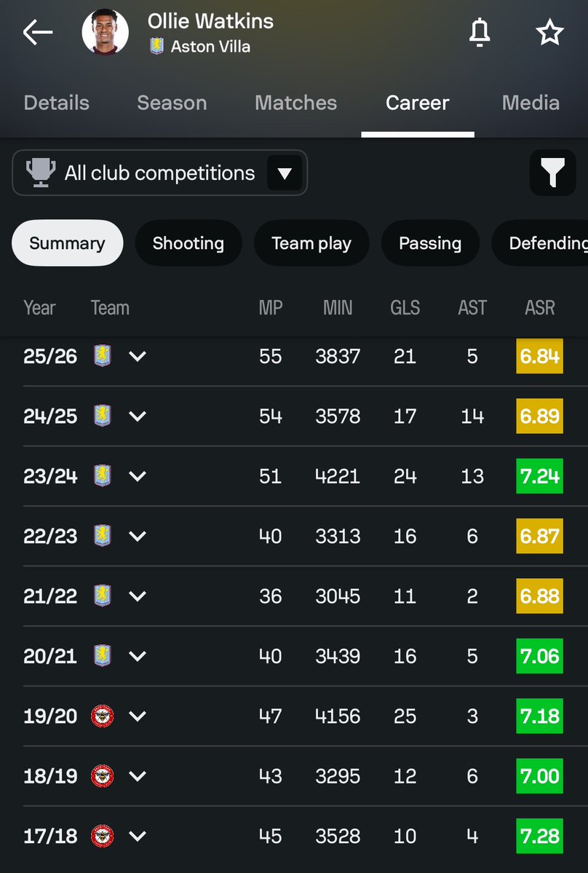Select the Summary stats pill
588x873 pixels.
coord(67,242)
